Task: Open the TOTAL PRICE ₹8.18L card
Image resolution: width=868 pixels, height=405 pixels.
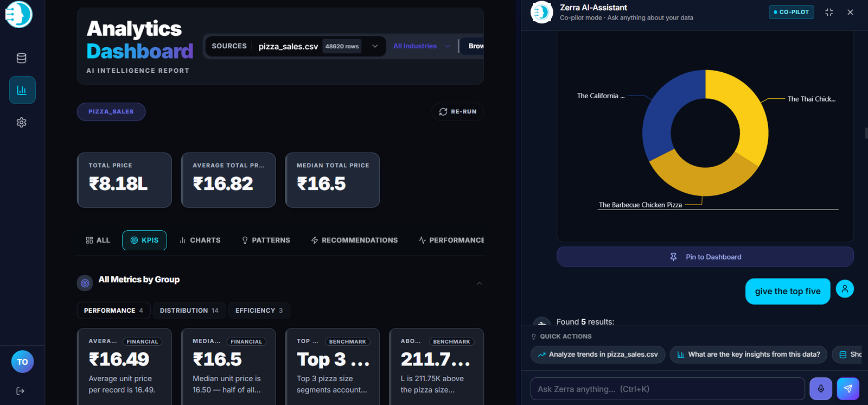Action: pos(124,180)
